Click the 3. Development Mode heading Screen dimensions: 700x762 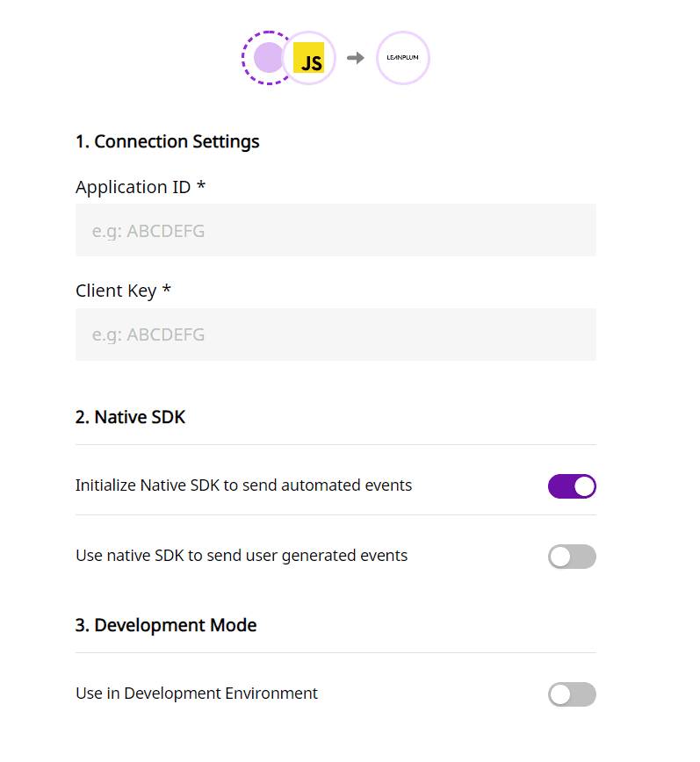pos(166,625)
